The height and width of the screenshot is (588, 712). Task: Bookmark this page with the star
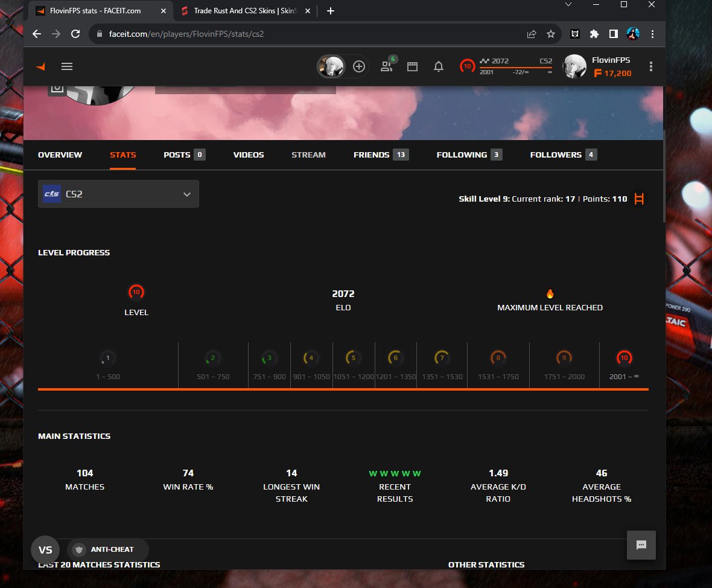[x=551, y=34]
